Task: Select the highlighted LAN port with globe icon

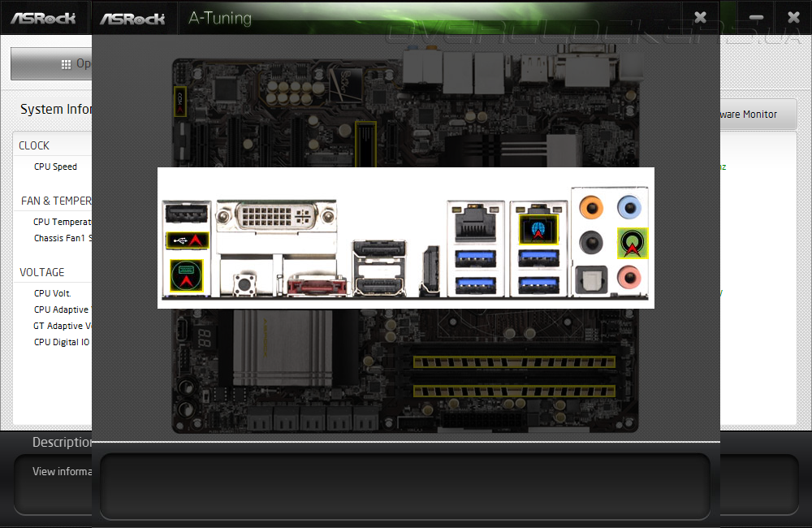Action: [538, 229]
